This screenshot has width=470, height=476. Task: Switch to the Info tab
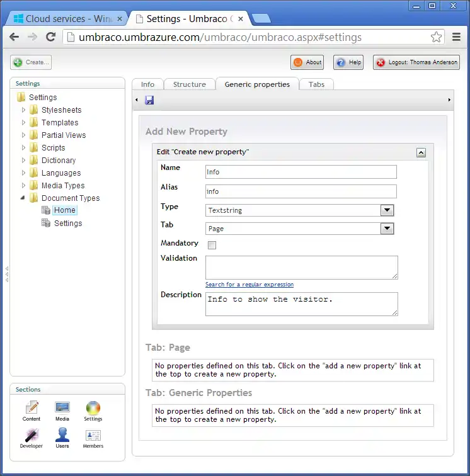[x=147, y=84]
